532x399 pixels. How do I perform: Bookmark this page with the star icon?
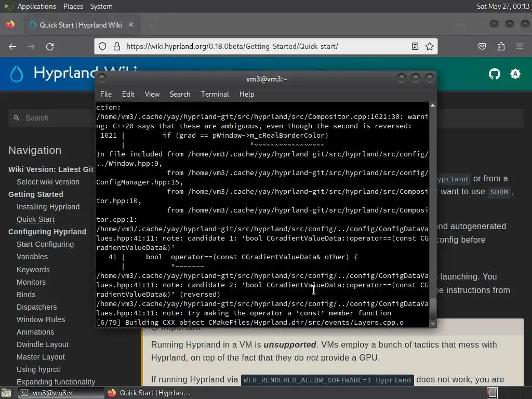[x=430, y=46]
